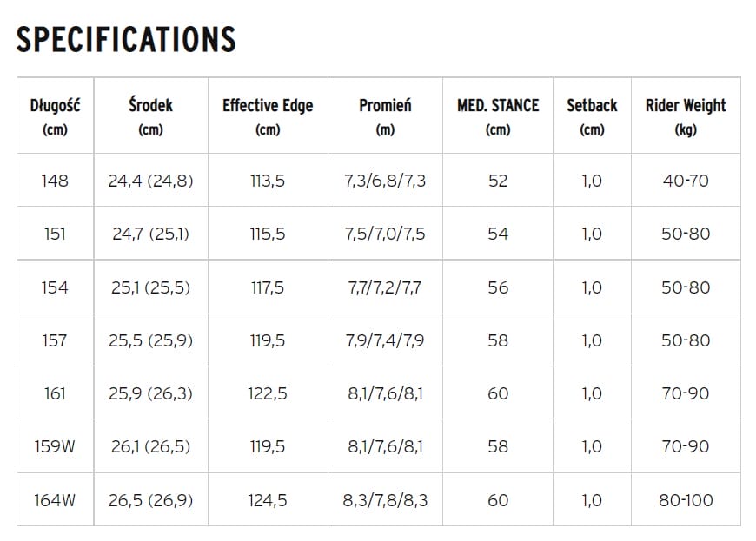Click the 80-100 rider weight cell
Screen dimensions: 756x541
click(x=686, y=500)
